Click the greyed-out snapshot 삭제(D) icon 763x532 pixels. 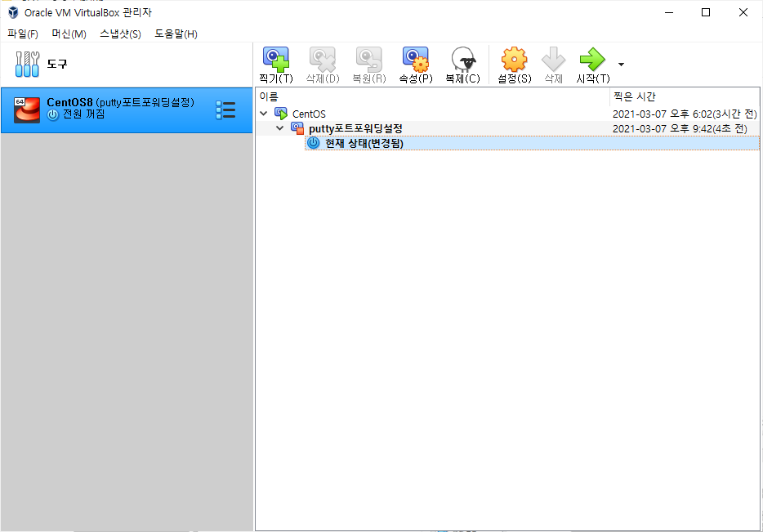coord(323,65)
